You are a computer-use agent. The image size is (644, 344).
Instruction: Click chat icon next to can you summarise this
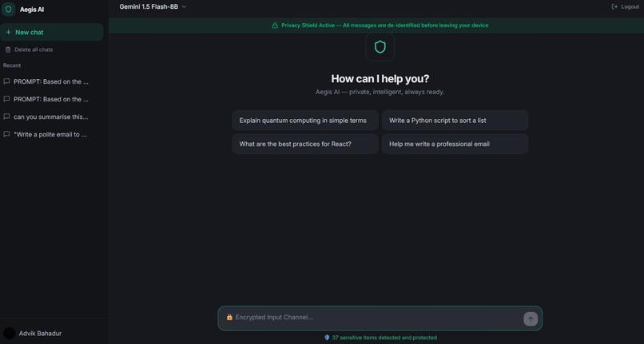point(6,117)
